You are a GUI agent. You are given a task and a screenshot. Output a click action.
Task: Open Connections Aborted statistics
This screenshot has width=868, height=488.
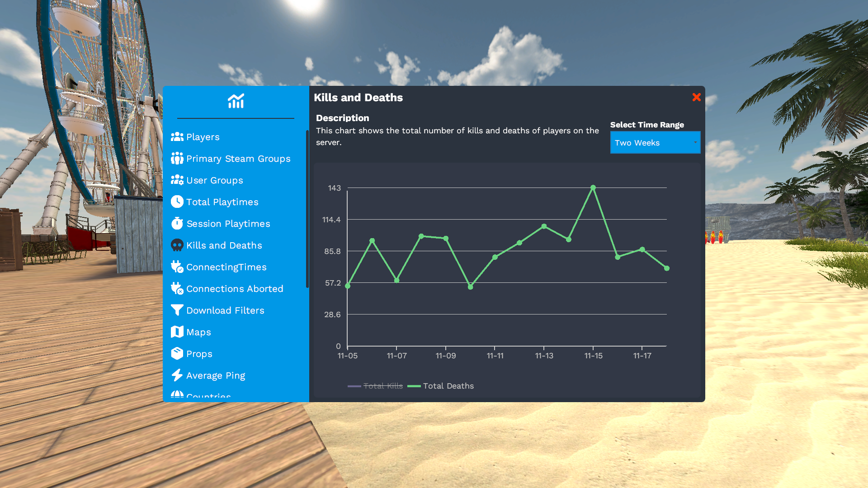click(235, 289)
